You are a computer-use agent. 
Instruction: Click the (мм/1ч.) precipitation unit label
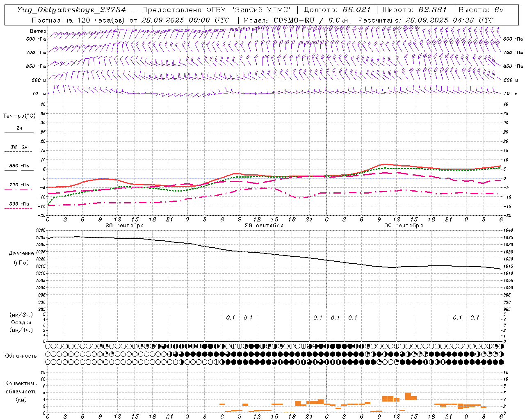(x=21, y=330)
